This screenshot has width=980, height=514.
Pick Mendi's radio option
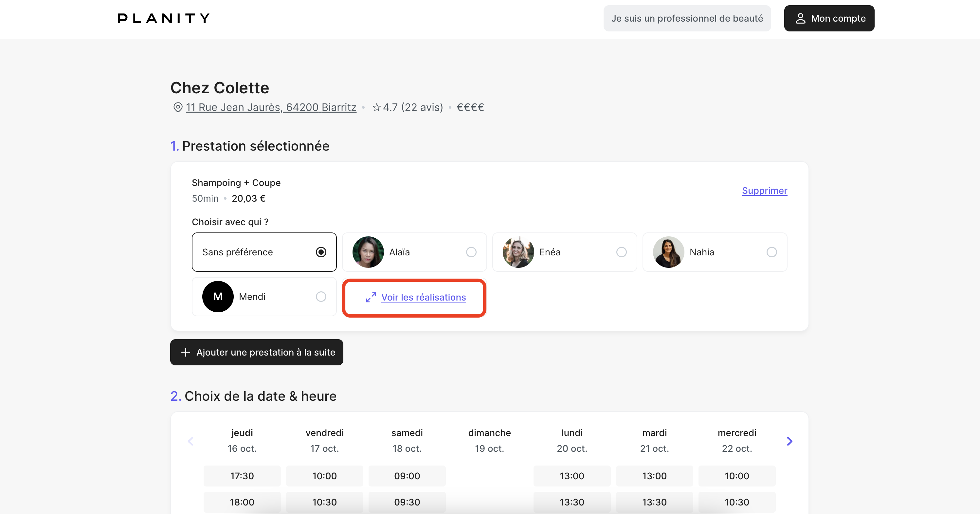(321, 296)
